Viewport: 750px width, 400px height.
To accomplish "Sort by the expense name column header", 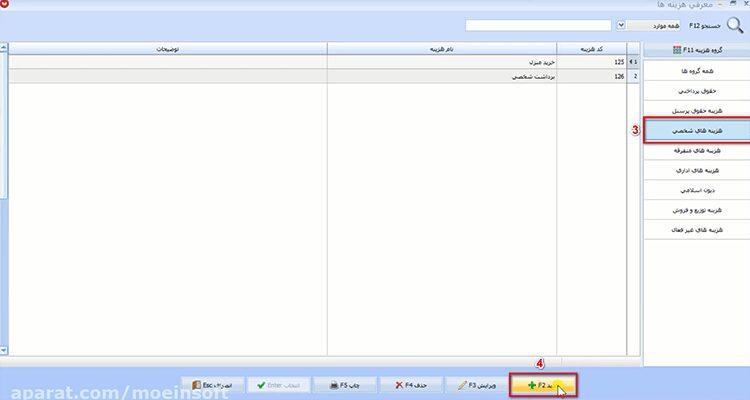I will pos(442,49).
